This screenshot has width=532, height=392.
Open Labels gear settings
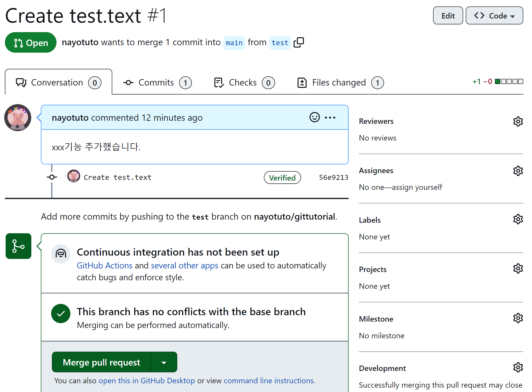point(518,219)
